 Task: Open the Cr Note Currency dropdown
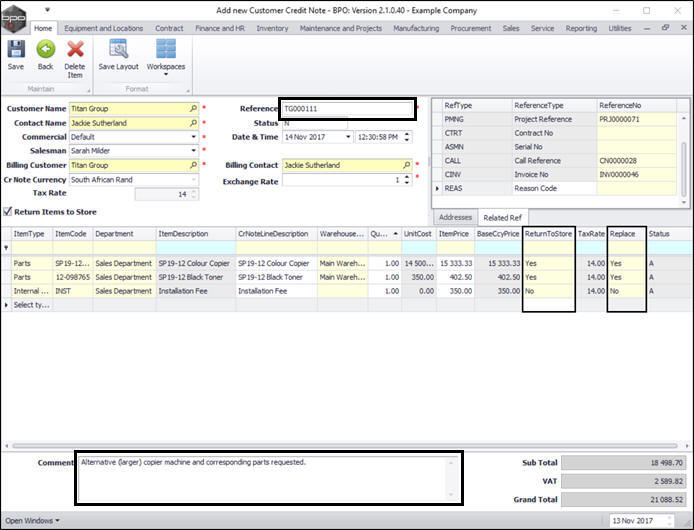tap(193, 179)
